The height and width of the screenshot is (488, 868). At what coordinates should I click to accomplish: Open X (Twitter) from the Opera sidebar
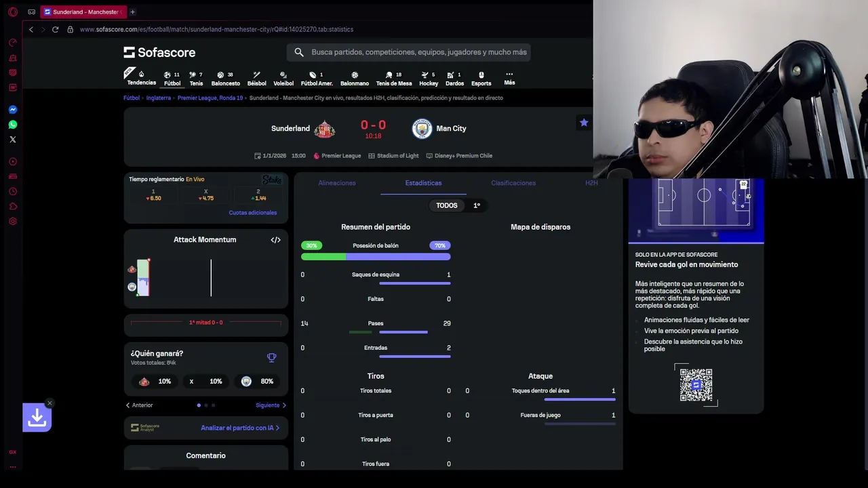pyautogui.click(x=13, y=140)
